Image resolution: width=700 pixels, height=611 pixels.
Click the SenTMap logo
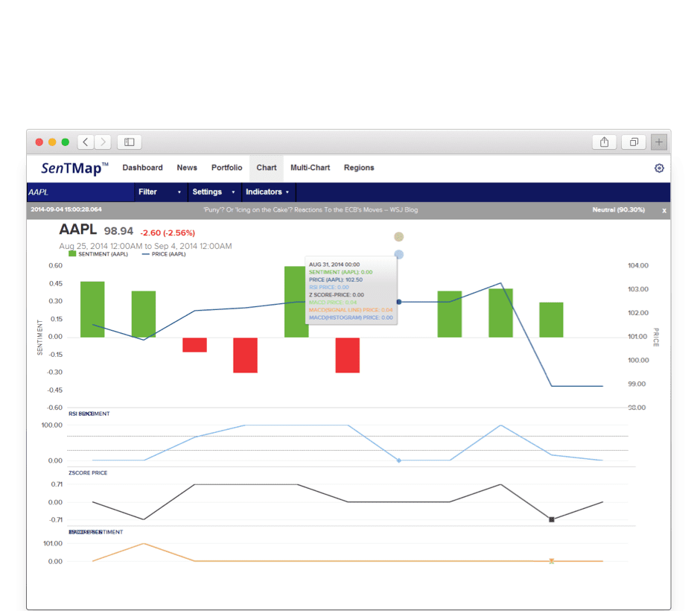(74, 168)
